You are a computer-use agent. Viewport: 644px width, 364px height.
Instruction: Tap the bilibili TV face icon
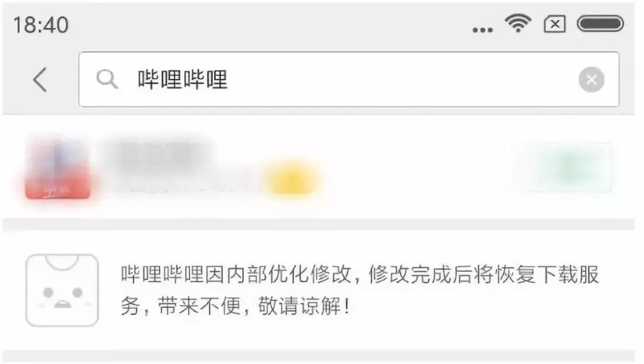62,290
